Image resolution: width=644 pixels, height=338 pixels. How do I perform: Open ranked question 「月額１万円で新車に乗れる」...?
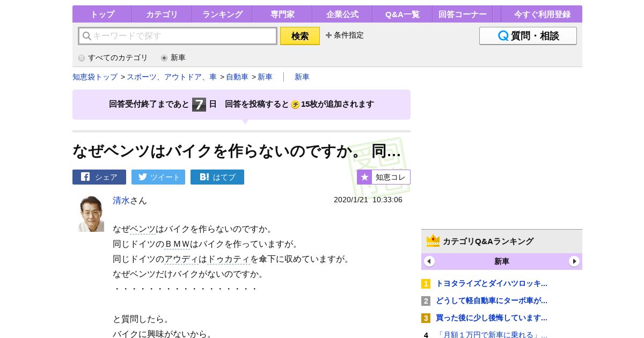(492, 334)
